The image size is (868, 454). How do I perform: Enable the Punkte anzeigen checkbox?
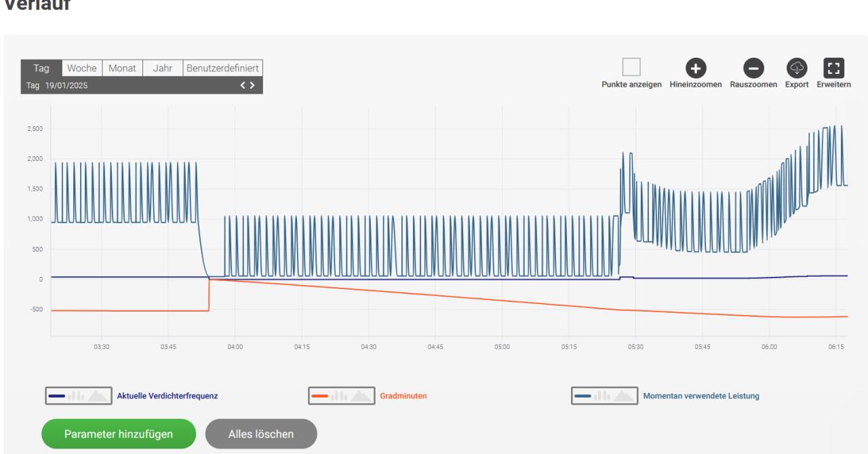click(631, 67)
